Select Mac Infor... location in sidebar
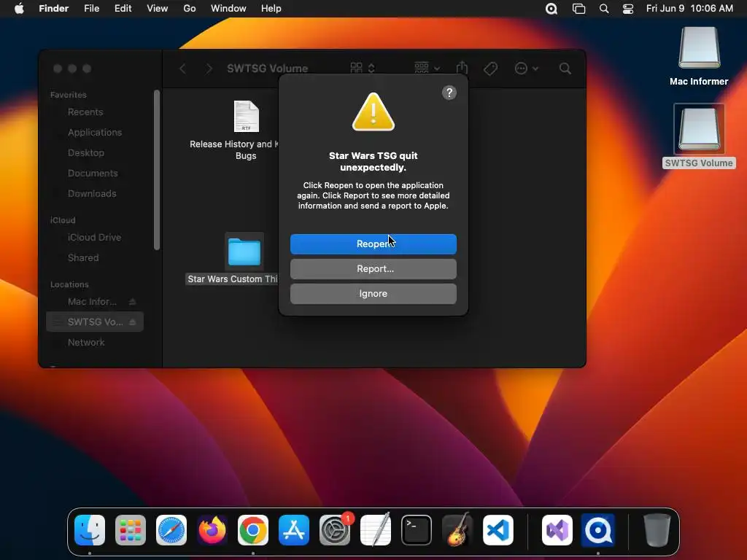 point(92,301)
